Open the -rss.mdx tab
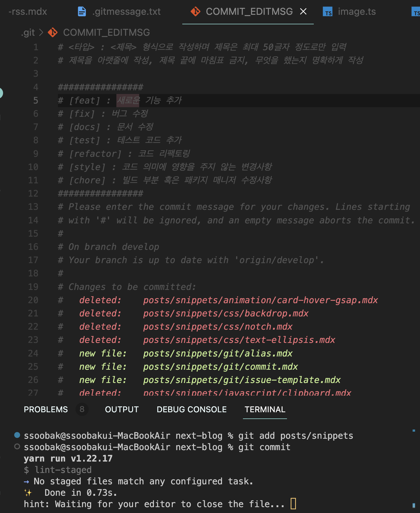420x513 pixels. (28, 12)
